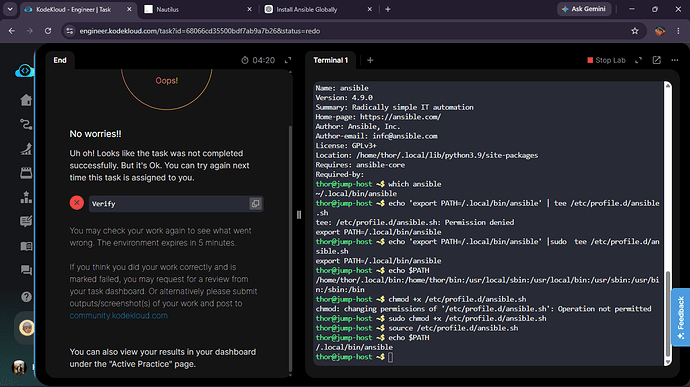
Task: Follow the community.kodekloud.com link
Action: pos(118,316)
